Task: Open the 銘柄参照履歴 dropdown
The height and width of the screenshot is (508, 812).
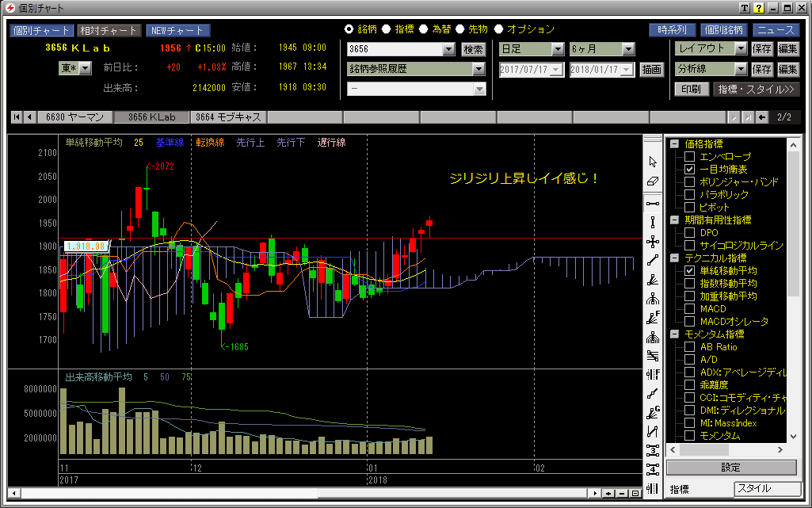Action: 478,69
